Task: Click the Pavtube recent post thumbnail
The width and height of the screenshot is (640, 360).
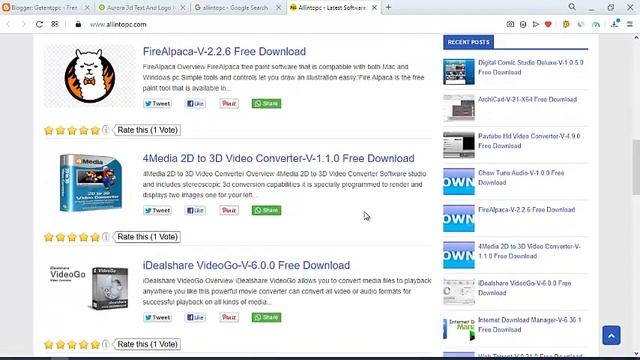Action: 459,145
